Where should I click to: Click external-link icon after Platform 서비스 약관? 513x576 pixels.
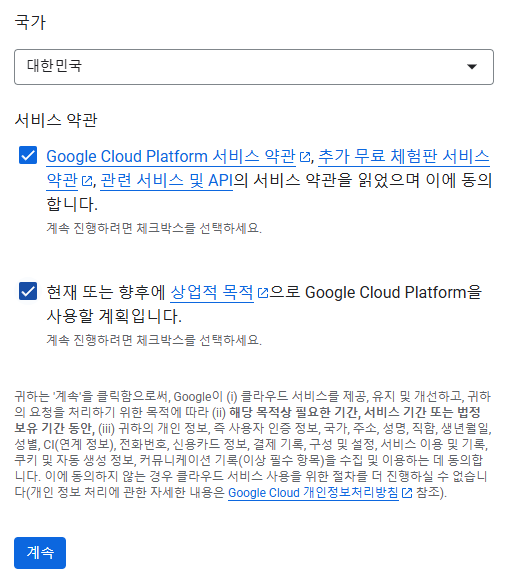[305, 157]
